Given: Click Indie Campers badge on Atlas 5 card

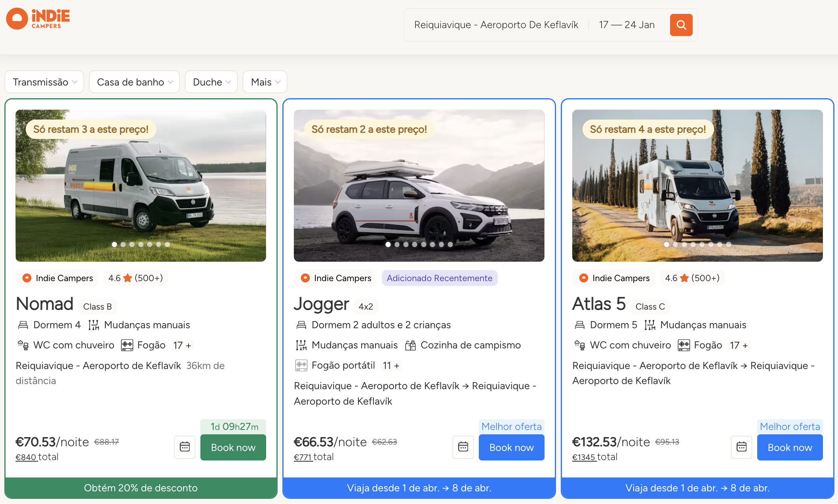Looking at the screenshot, I should pos(614,278).
